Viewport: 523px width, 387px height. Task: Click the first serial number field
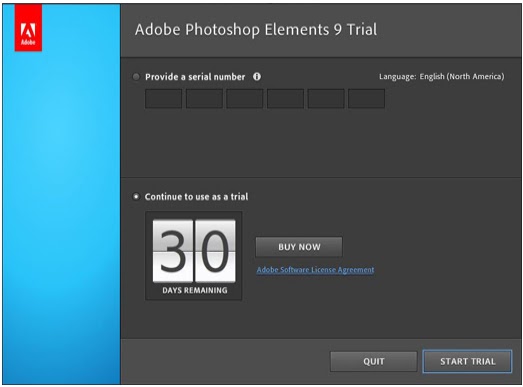pos(163,98)
